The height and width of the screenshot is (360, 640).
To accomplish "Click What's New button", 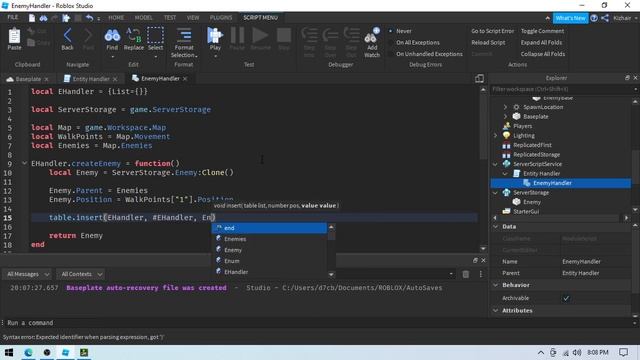I will 570,18.
